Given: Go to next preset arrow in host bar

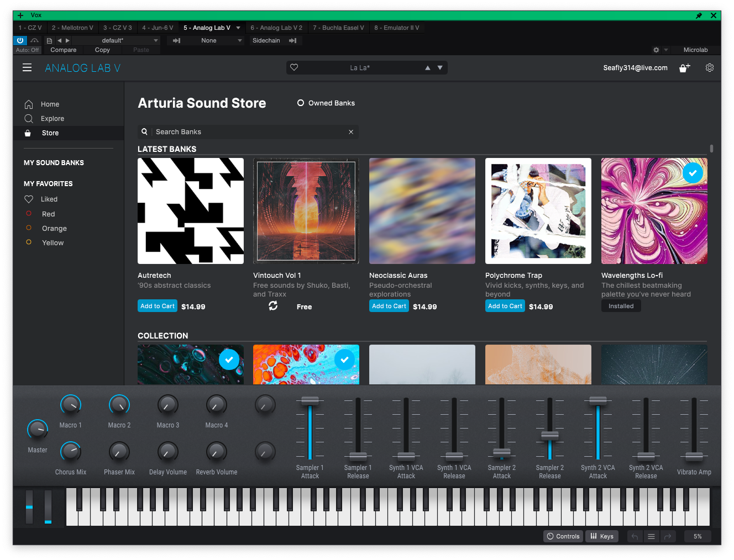Looking at the screenshot, I should click(x=68, y=40).
